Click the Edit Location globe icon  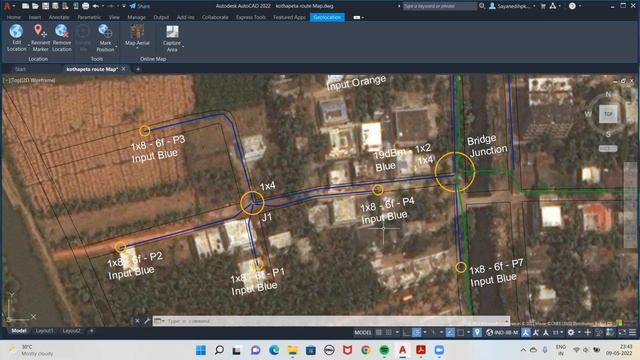pyautogui.click(x=16, y=31)
